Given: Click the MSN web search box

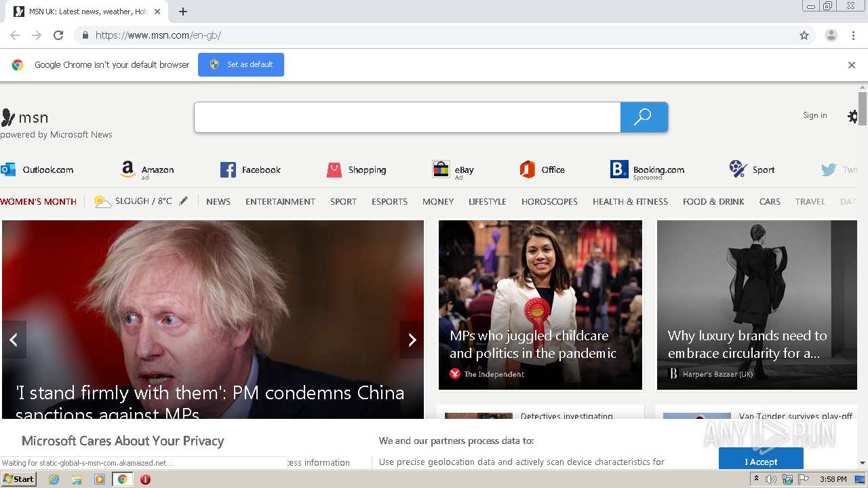Looking at the screenshot, I should [407, 117].
